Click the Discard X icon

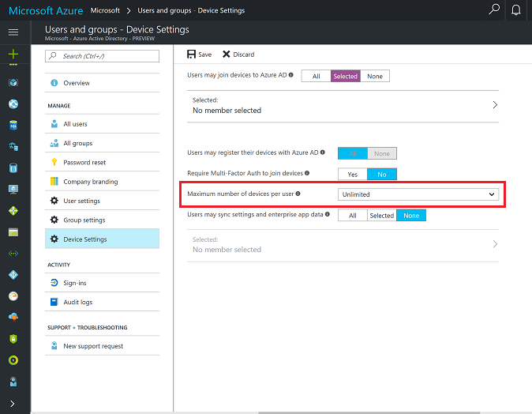pyautogui.click(x=227, y=55)
